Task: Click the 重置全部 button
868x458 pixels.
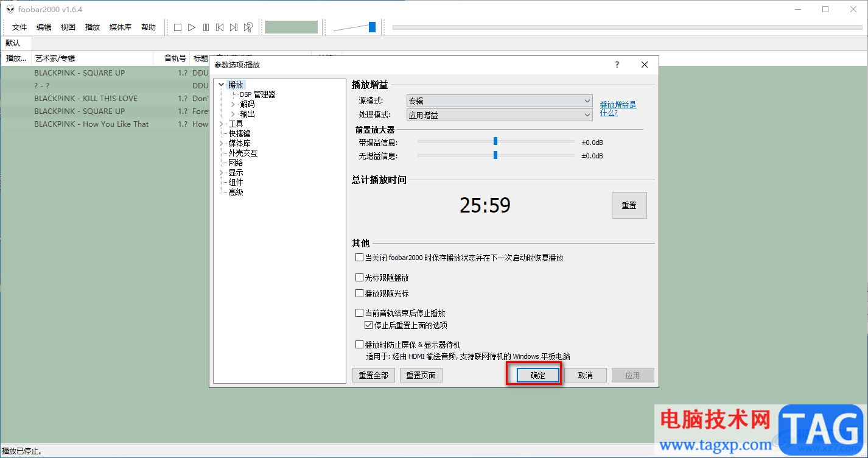Action: pyautogui.click(x=373, y=375)
